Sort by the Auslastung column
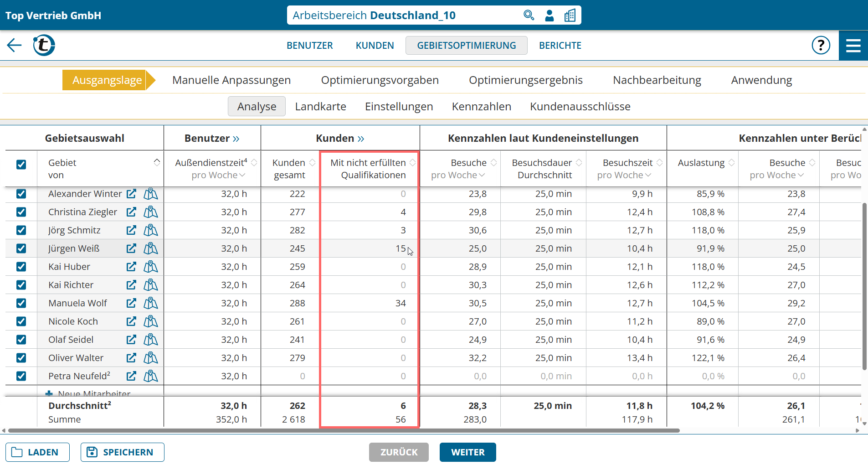 point(731,163)
